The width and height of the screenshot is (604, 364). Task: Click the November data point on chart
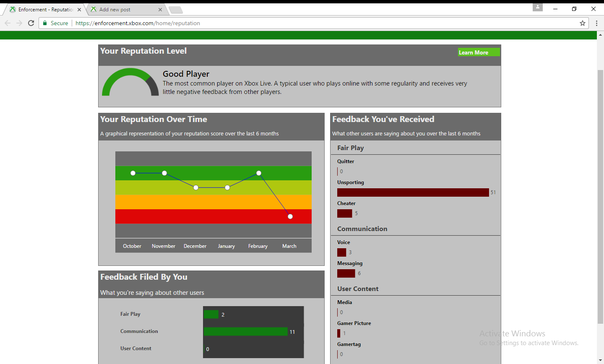164,173
